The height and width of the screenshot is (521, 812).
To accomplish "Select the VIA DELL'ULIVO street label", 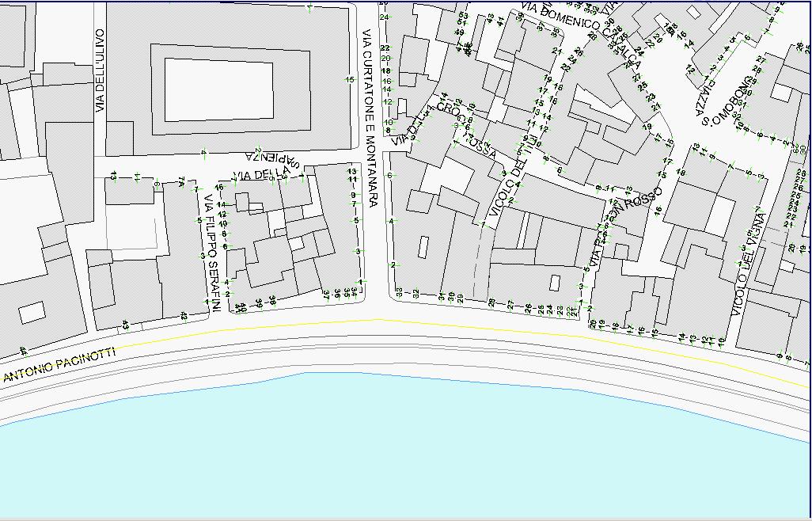I will tap(101, 70).
